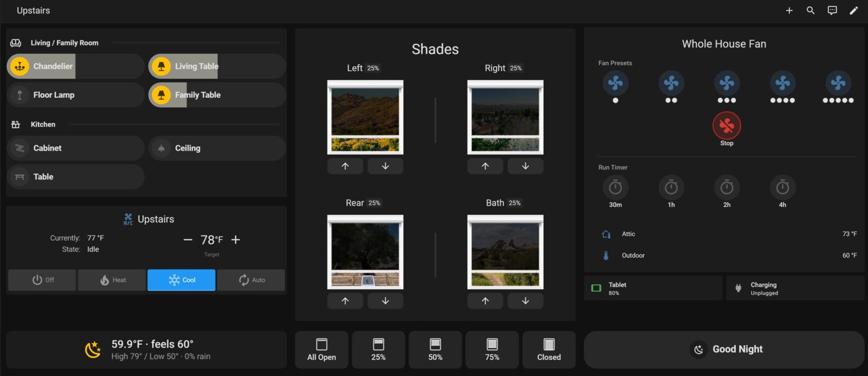Toggle the Living Table lamp
Image resolution: width=868 pixels, height=376 pixels.
click(217, 66)
